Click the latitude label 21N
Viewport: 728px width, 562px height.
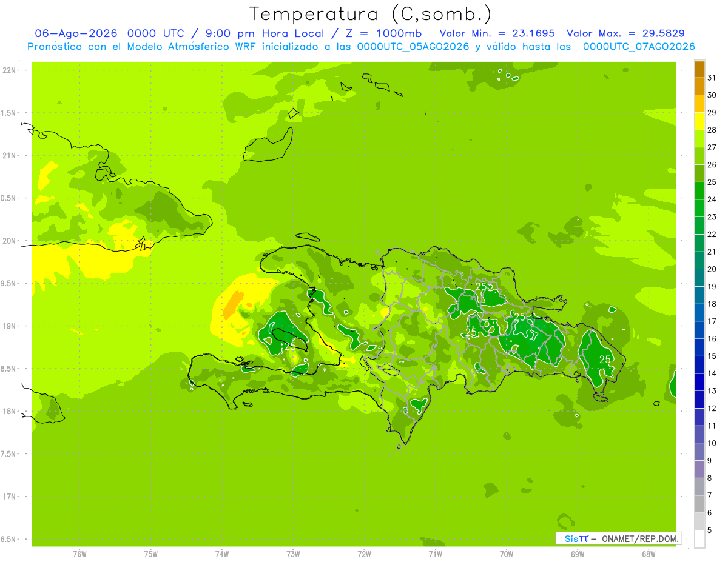pyautogui.click(x=10, y=156)
